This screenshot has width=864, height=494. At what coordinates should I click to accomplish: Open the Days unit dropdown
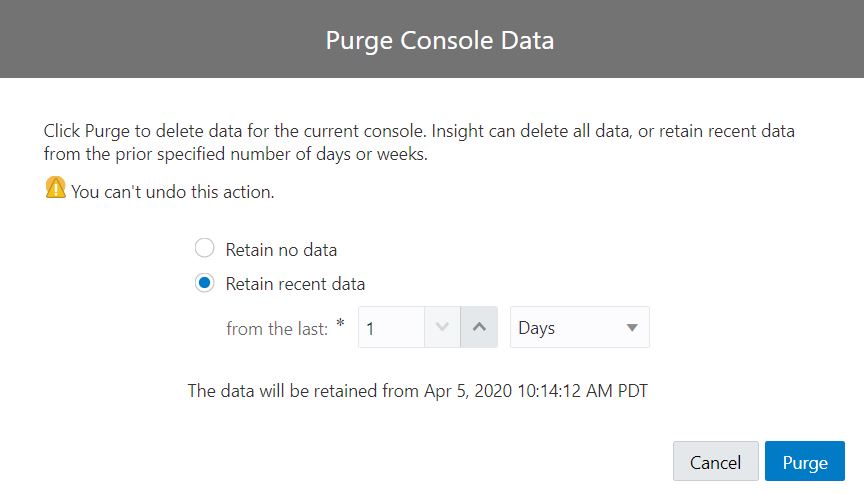point(579,327)
